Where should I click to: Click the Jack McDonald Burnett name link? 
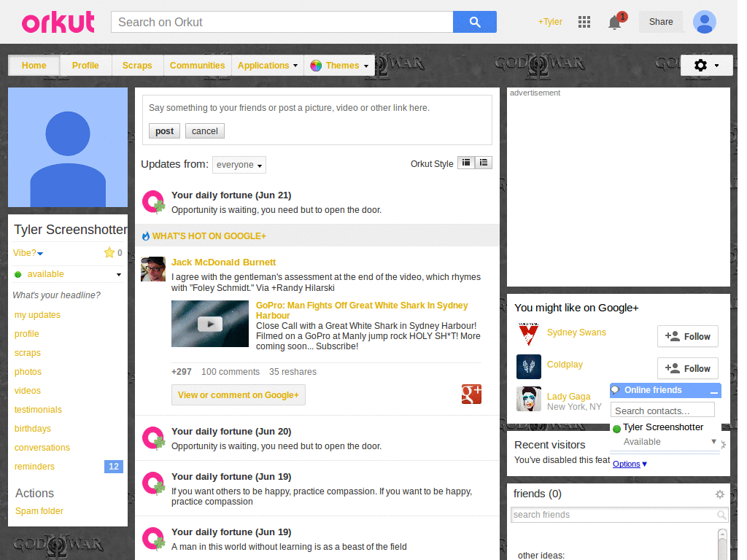[x=223, y=262]
